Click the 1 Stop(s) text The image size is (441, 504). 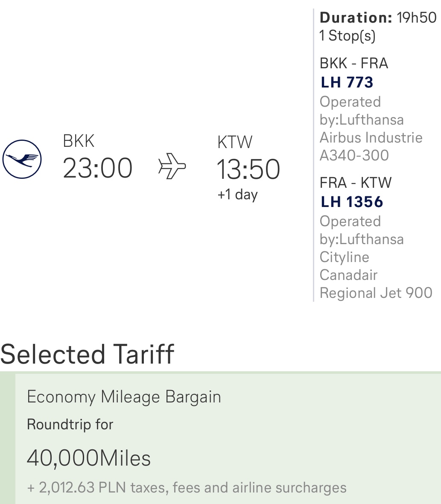(347, 35)
